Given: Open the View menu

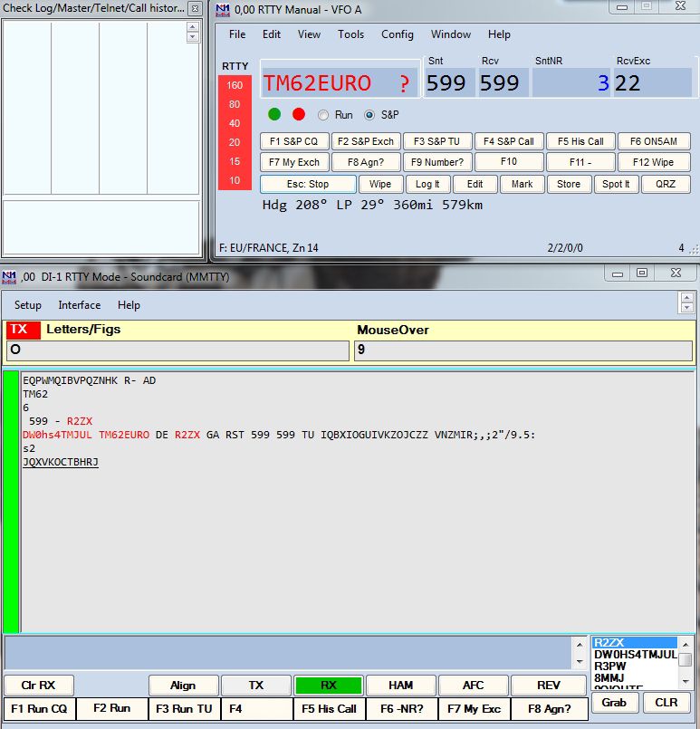Looking at the screenshot, I should (309, 34).
